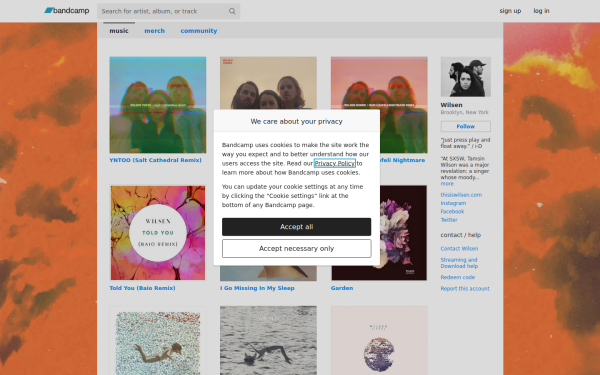The image size is (600, 375).
Task: Open Streaming and Download help
Action: (459, 263)
